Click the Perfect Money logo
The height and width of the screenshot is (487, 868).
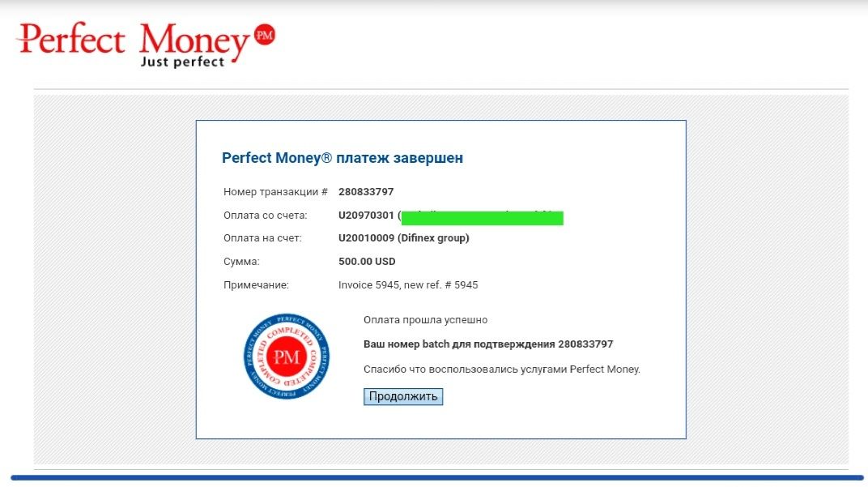click(x=146, y=45)
